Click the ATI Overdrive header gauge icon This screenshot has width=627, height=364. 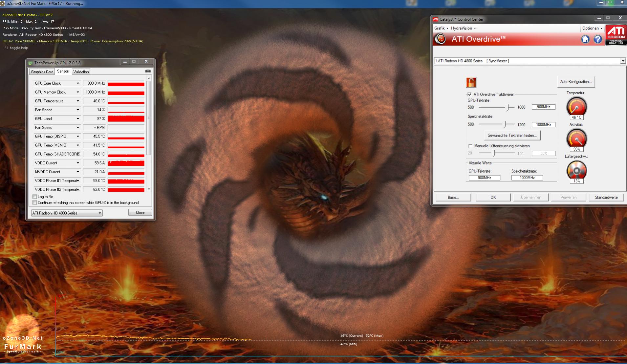click(441, 39)
